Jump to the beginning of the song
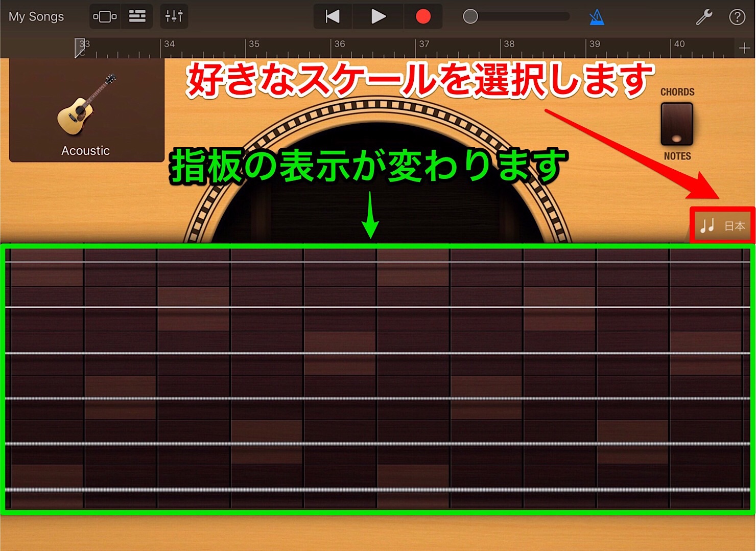Image resolution: width=756 pixels, height=551 pixels. (333, 16)
